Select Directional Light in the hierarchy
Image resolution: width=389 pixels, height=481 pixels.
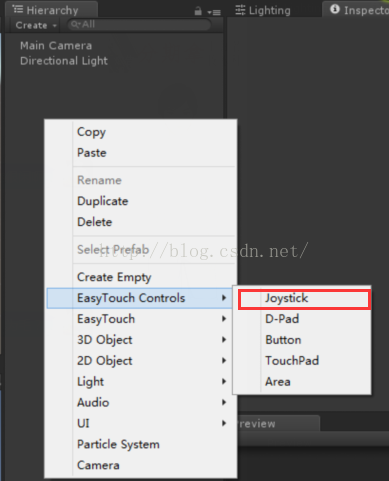click(64, 61)
